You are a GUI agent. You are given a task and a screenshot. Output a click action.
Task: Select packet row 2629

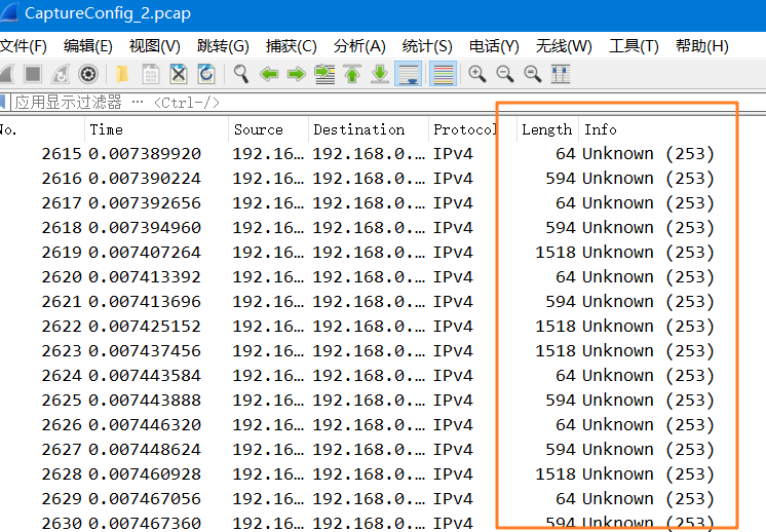point(383,499)
